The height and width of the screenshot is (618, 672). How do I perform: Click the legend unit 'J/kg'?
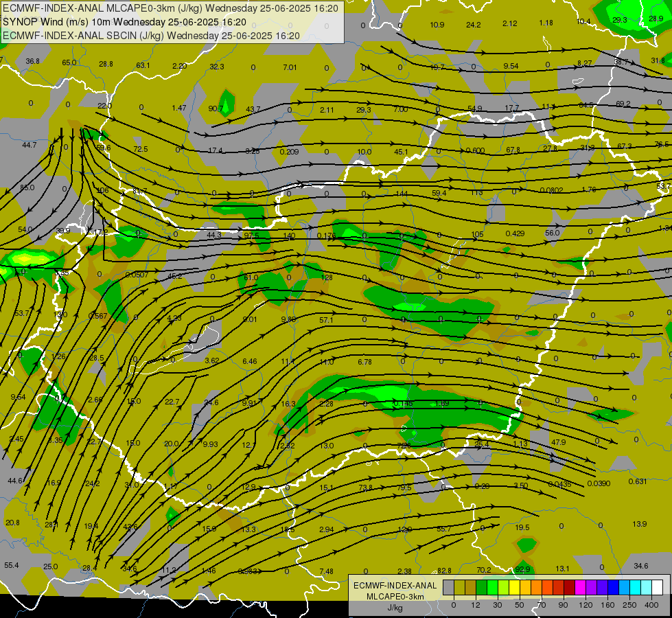(x=395, y=608)
